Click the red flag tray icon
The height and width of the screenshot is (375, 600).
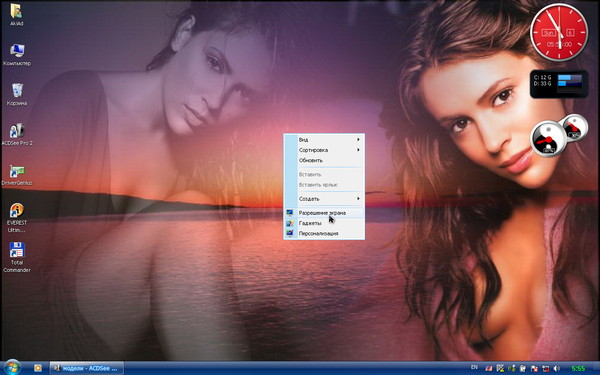(489, 368)
